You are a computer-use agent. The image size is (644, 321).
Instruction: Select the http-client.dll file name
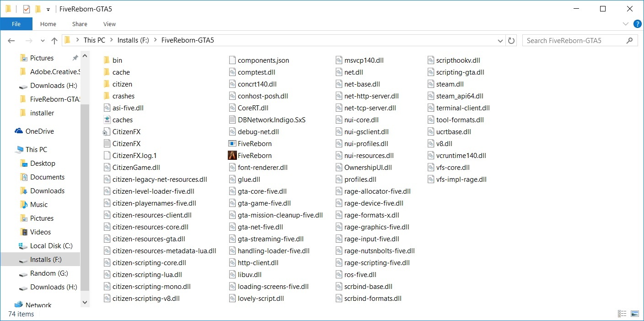pos(258,263)
